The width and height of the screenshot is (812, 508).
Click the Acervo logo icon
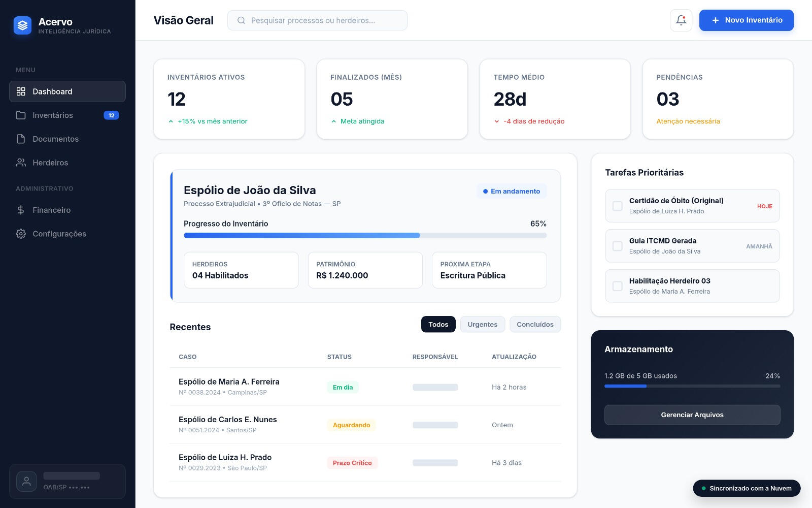[22, 25]
